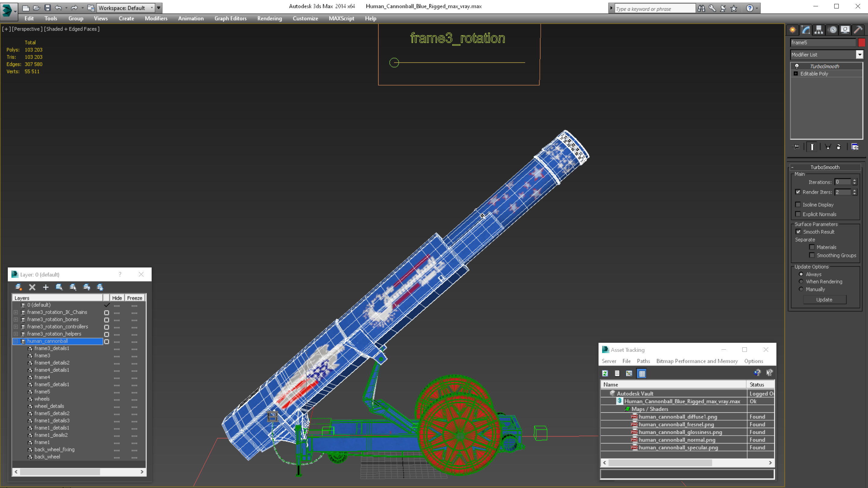Open the Workspace Default dropdown
868x488 pixels.
(x=152, y=8)
